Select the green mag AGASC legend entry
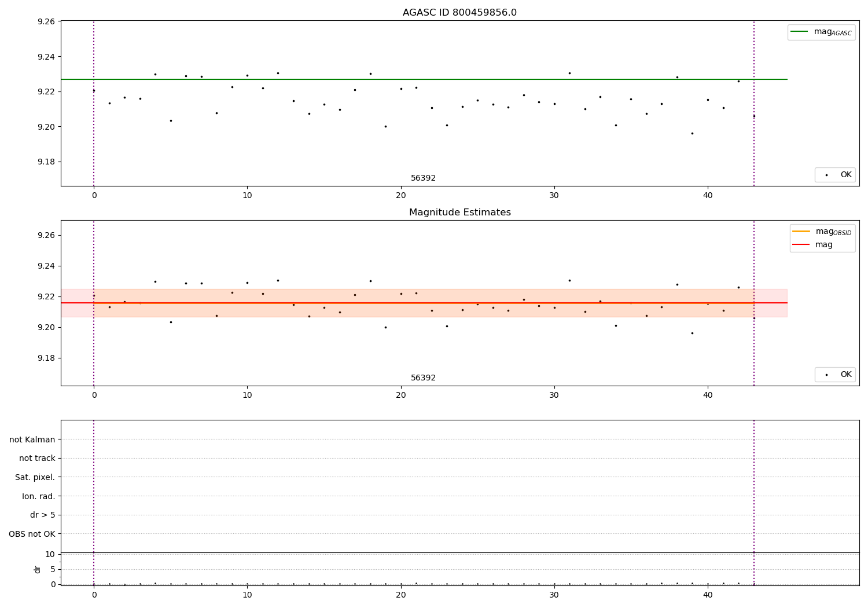 tap(821, 32)
